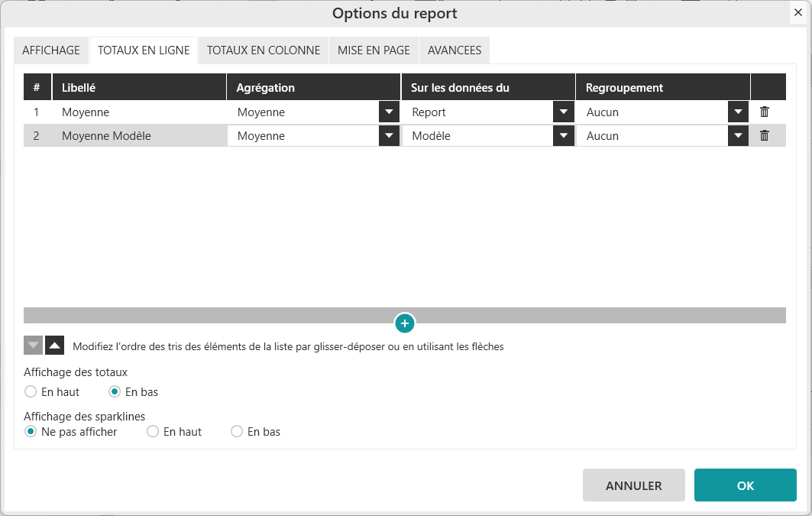Expand Sur les données du dropdown for Modèle
Image resolution: width=812 pixels, height=516 pixels.
click(564, 136)
